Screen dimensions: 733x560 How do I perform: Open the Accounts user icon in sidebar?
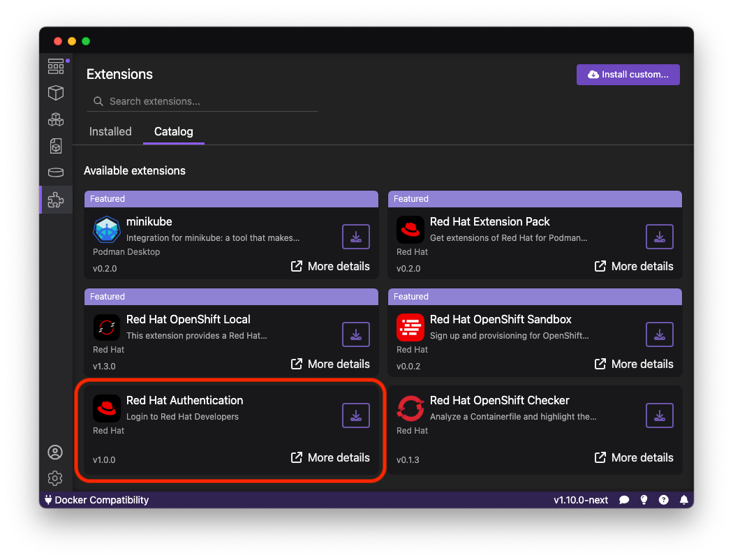click(x=55, y=452)
